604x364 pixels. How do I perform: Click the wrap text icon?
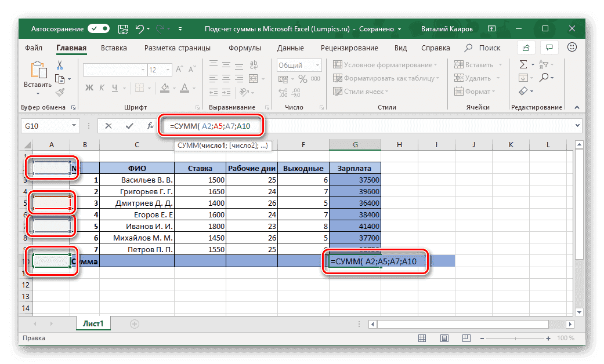point(252,66)
